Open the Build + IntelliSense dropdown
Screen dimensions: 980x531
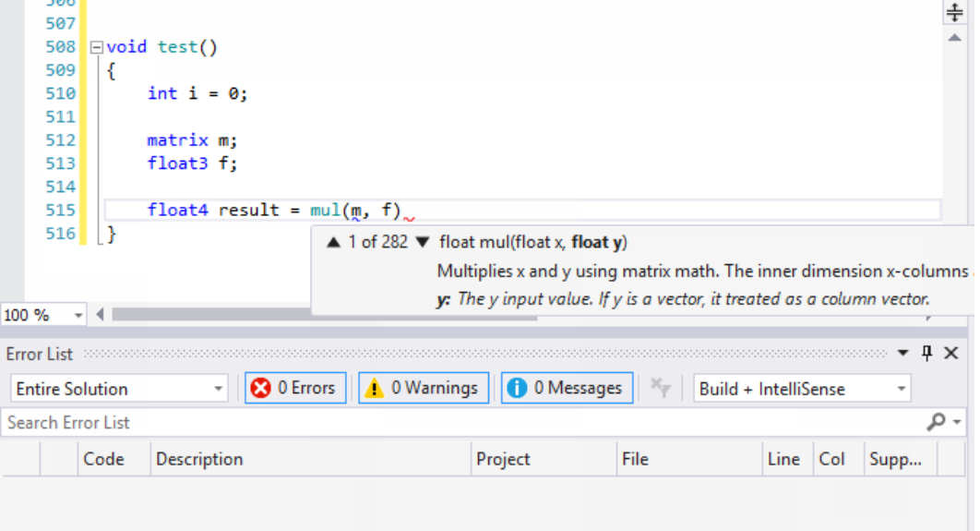pos(900,389)
